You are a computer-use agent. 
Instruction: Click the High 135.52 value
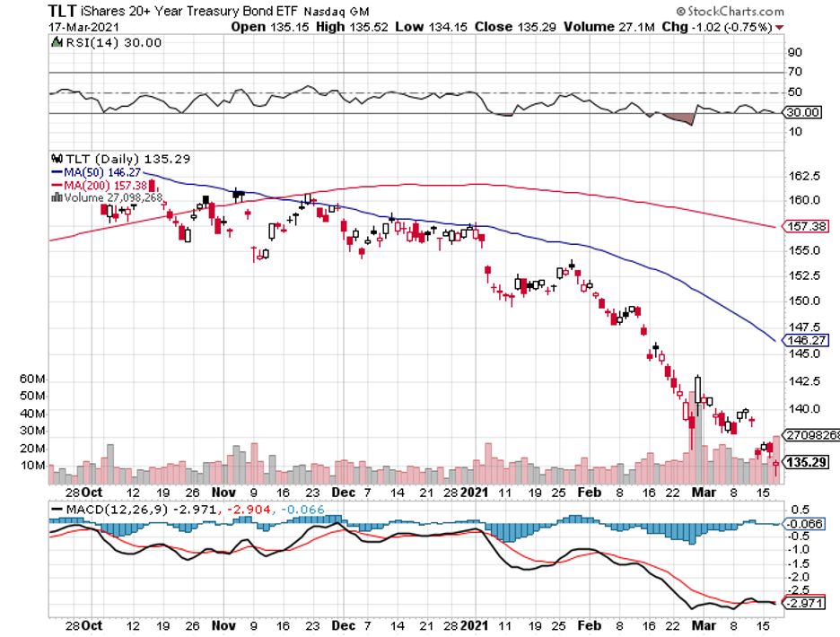pyautogui.click(x=352, y=27)
